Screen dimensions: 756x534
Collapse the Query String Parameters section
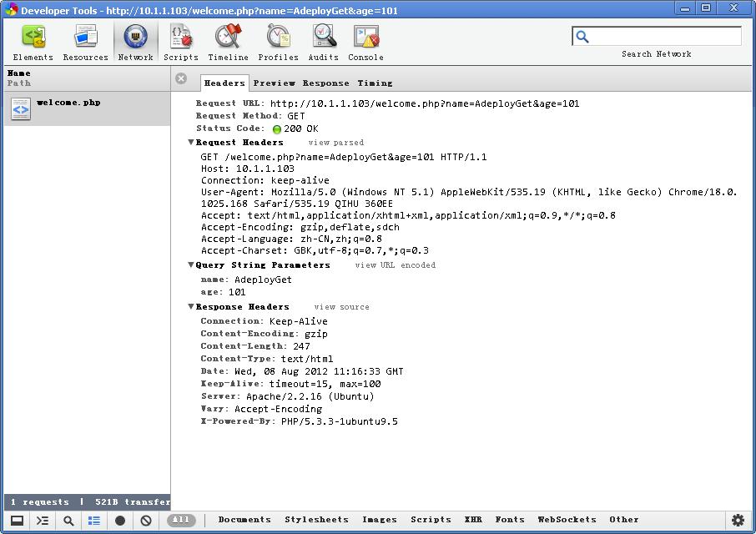coord(191,264)
